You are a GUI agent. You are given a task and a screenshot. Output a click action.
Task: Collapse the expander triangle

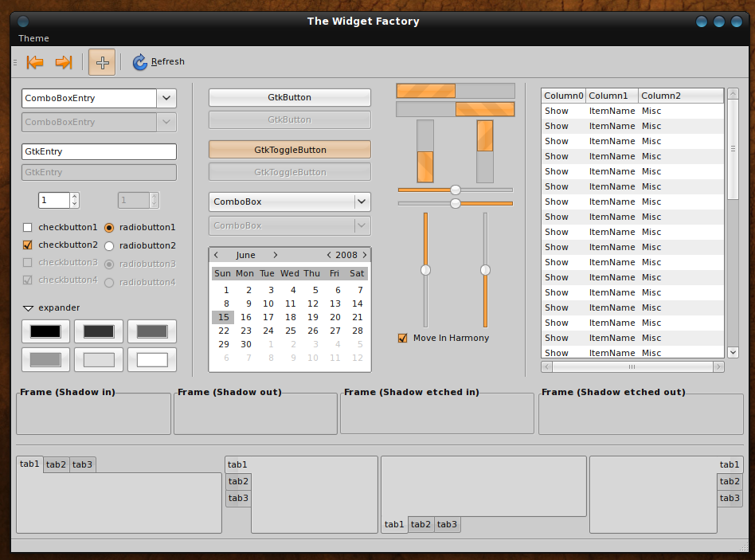click(29, 308)
